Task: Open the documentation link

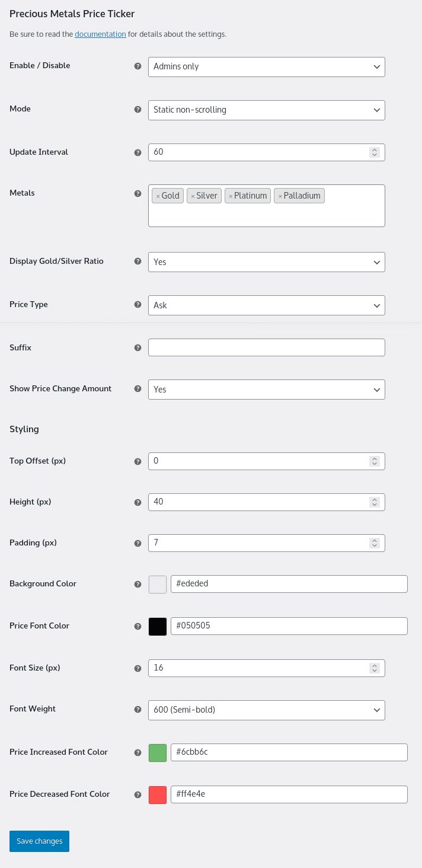Action: pyautogui.click(x=100, y=34)
